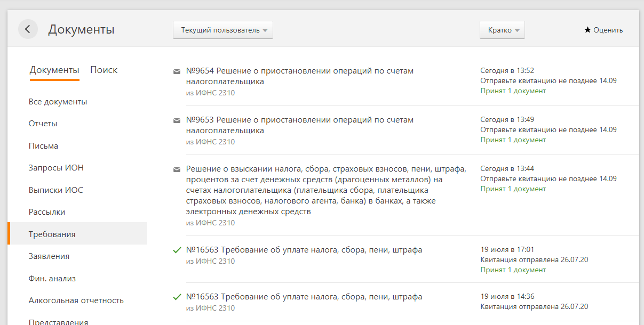This screenshot has width=644, height=325.
Task: Click the star icon next to Оценить
Action: tap(587, 30)
